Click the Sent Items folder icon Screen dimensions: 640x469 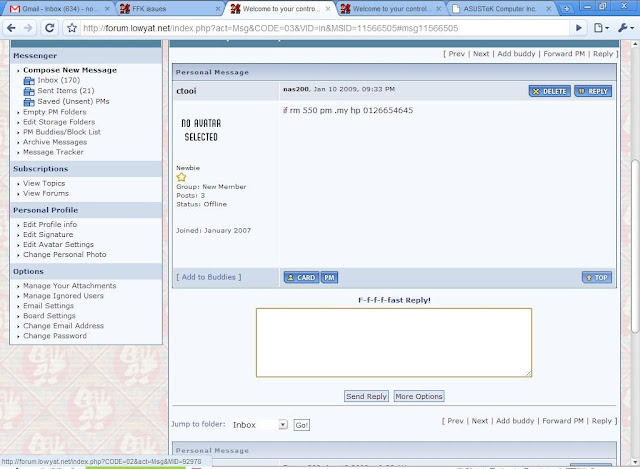click(29, 91)
